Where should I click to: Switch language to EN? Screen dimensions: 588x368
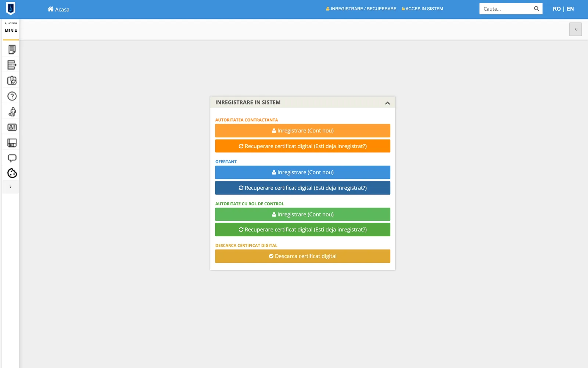point(570,9)
